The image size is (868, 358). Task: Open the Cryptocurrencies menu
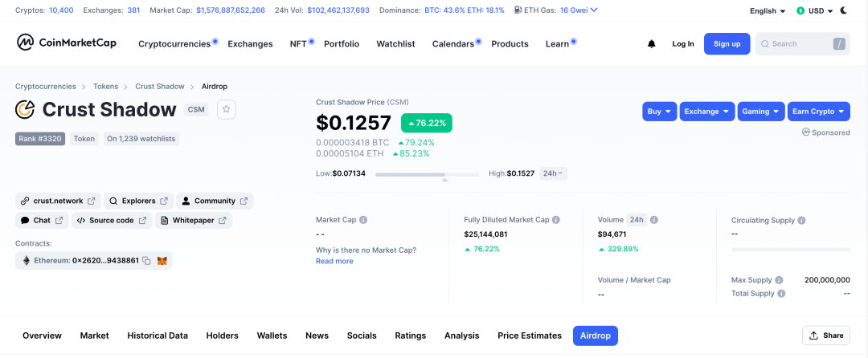pyautogui.click(x=174, y=44)
